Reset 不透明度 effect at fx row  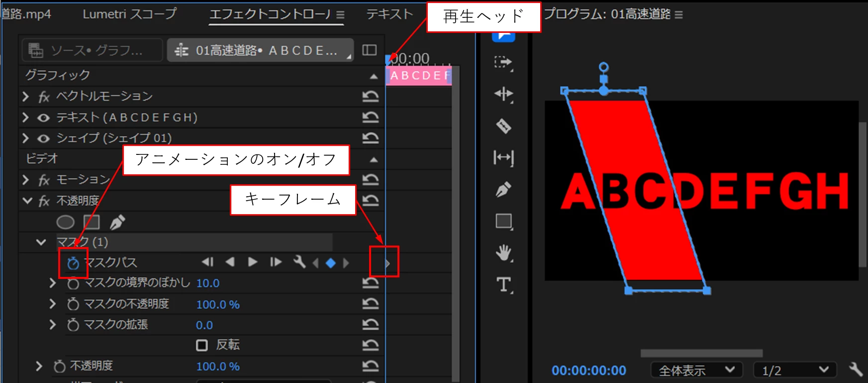click(x=371, y=200)
